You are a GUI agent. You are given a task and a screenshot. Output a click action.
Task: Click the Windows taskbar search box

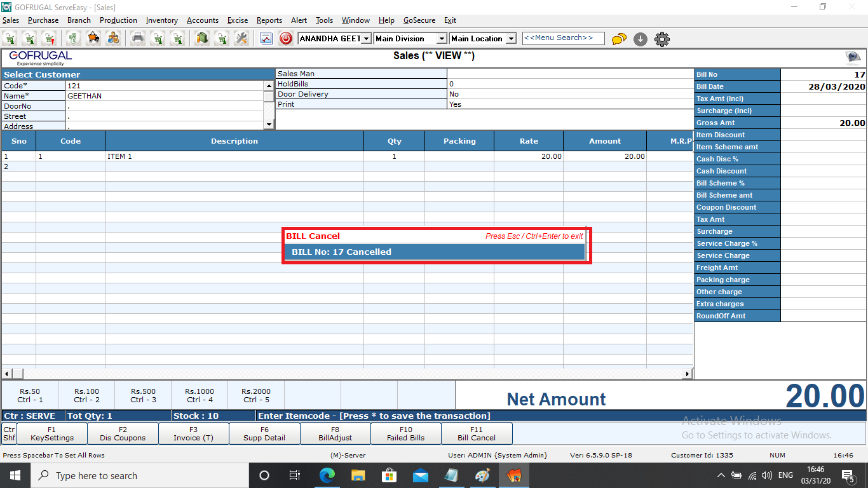140,475
